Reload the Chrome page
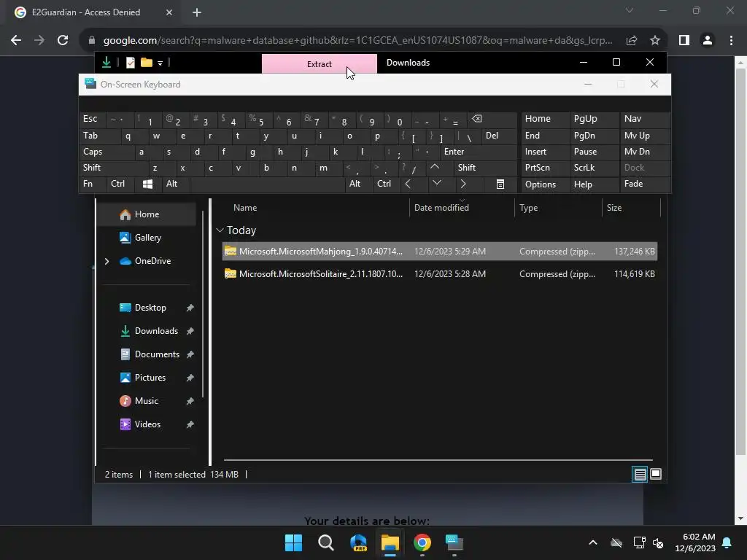747x560 pixels. point(63,41)
